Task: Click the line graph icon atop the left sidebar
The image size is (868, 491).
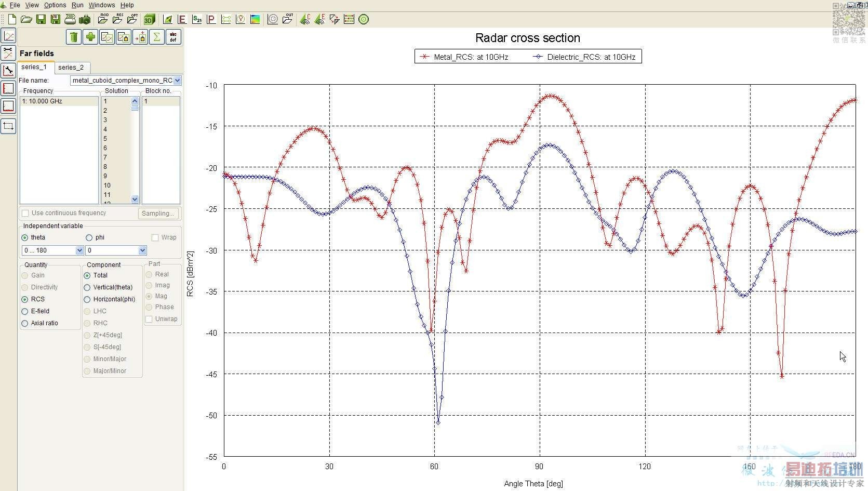Action: (x=9, y=35)
